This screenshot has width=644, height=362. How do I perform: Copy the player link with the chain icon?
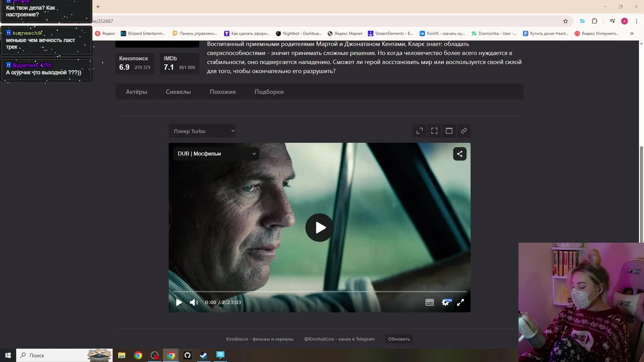tap(464, 131)
